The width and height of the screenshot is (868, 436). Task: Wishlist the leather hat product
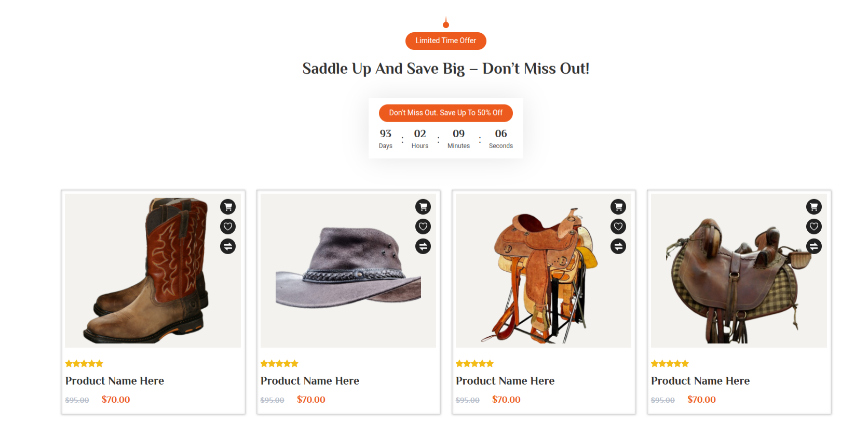[423, 227]
